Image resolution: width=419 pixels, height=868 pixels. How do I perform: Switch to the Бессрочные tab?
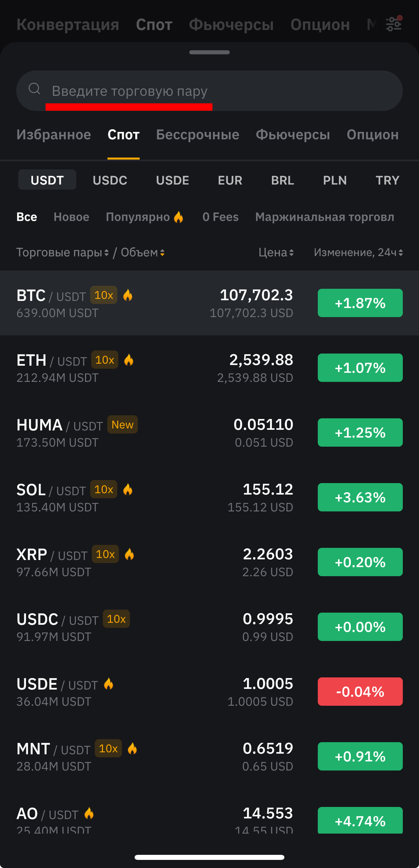coord(198,135)
